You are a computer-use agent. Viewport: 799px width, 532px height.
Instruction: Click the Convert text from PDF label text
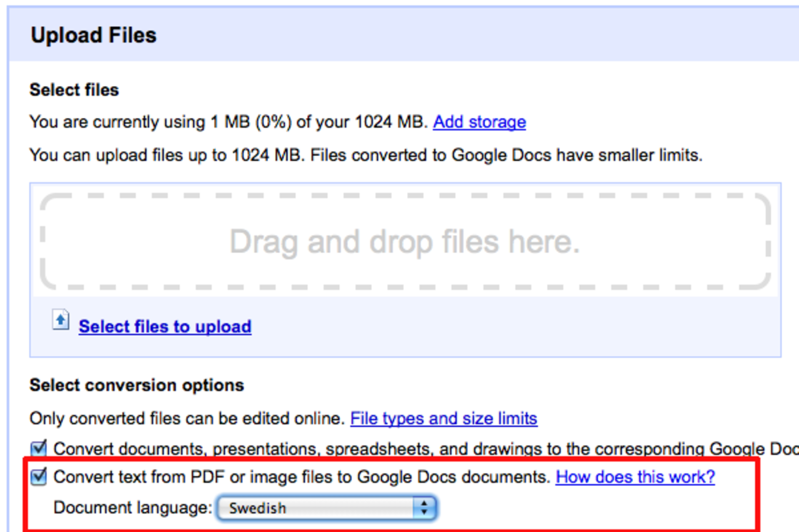(x=301, y=478)
